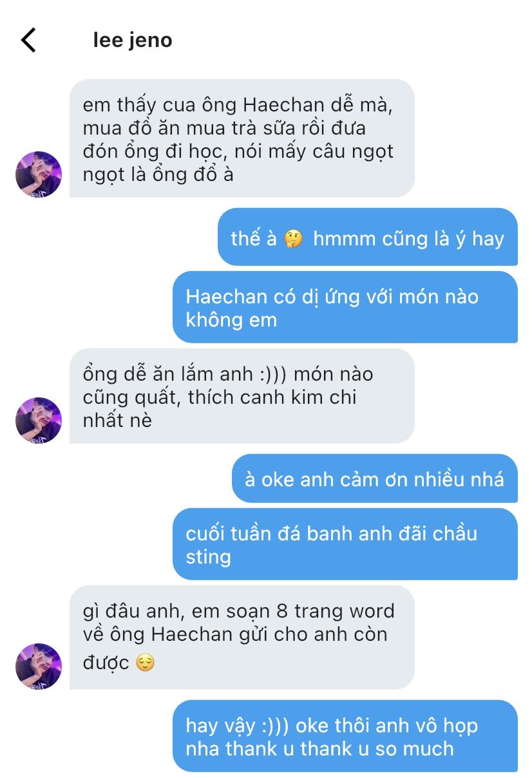Tap 'ngọt là ổng đổ à' line of first message

[158, 175]
